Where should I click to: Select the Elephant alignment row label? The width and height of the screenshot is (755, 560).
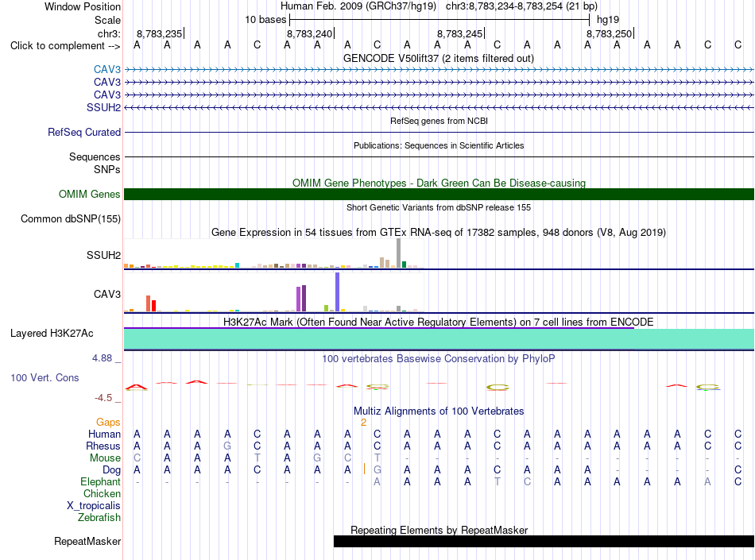(100, 481)
